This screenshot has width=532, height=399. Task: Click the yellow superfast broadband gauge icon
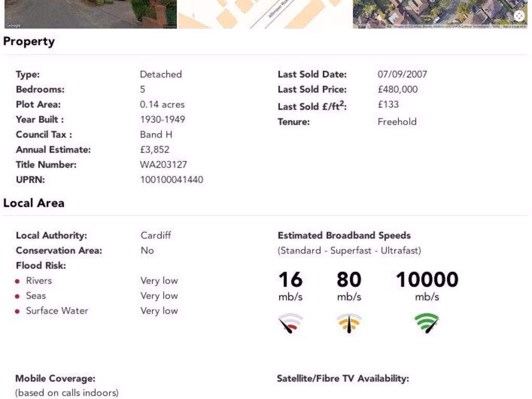[349, 323]
